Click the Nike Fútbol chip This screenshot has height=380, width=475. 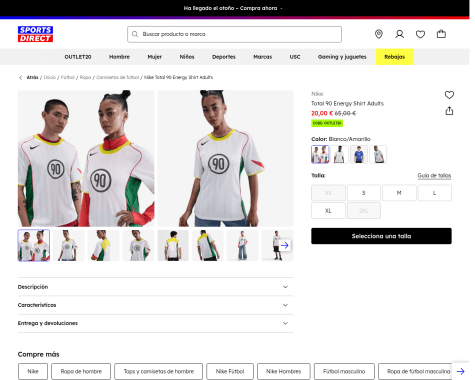230,371
